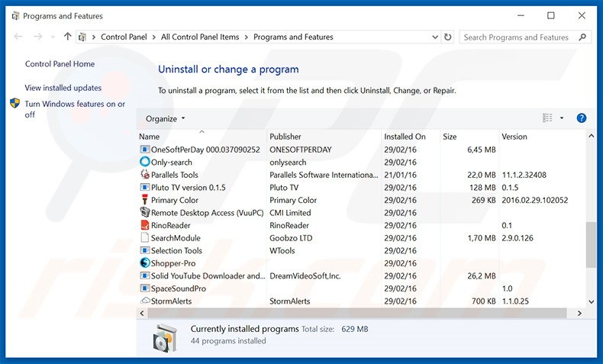
Task: Click the Goobzo LTD publisher cell
Action: pyautogui.click(x=291, y=238)
